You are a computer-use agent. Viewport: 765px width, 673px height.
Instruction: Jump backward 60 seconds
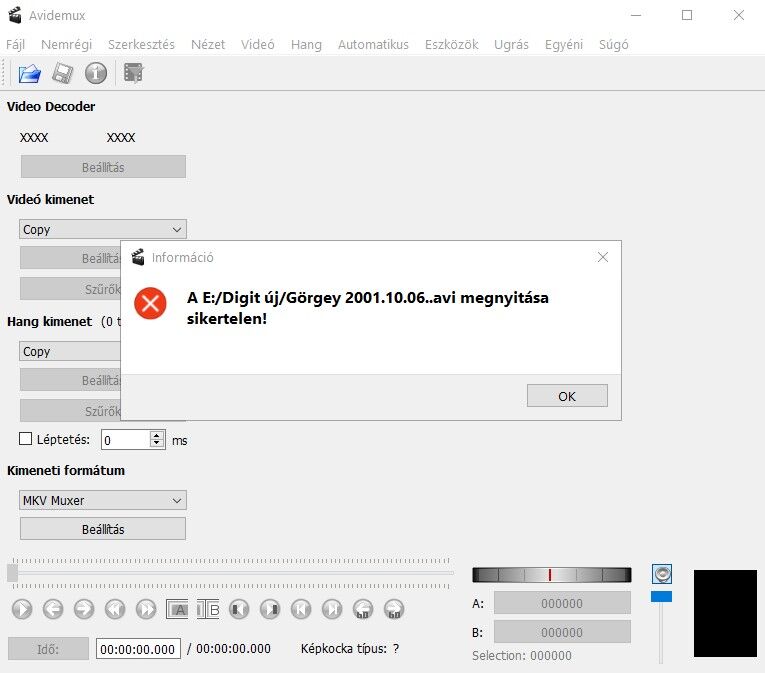coord(363,609)
